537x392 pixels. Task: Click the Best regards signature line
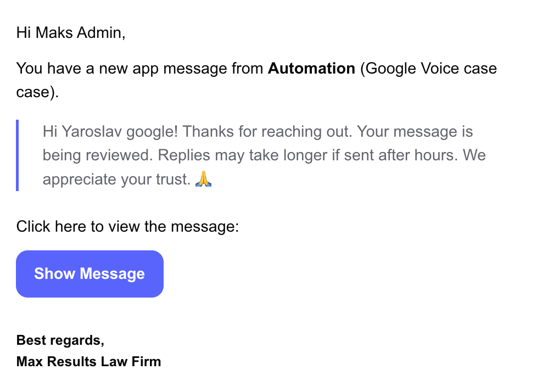click(x=60, y=340)
